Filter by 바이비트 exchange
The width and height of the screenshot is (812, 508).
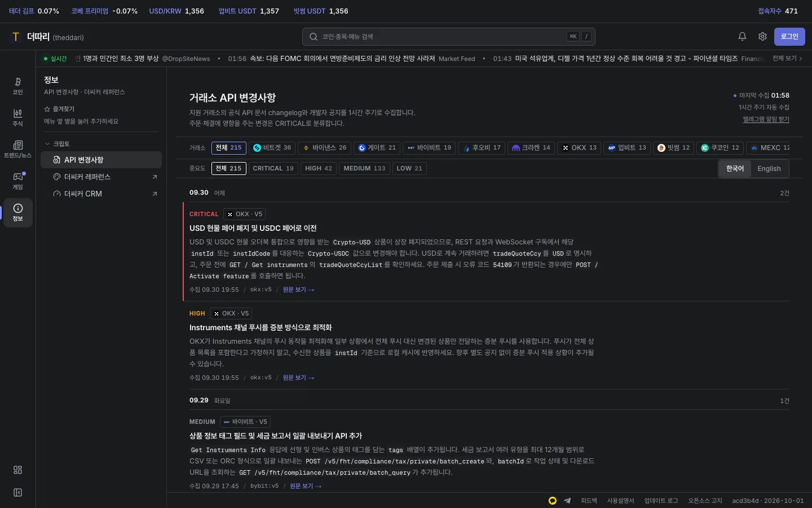(x=429, y=148)
